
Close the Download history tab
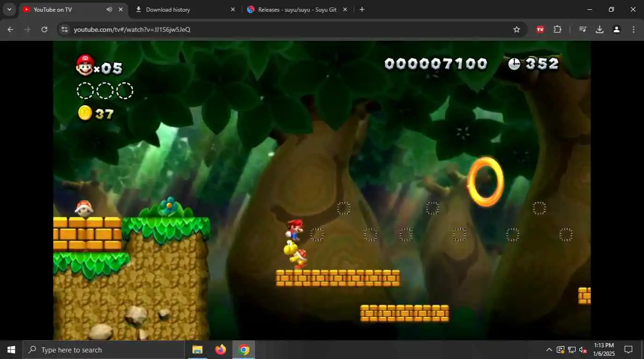coord(233,9)
